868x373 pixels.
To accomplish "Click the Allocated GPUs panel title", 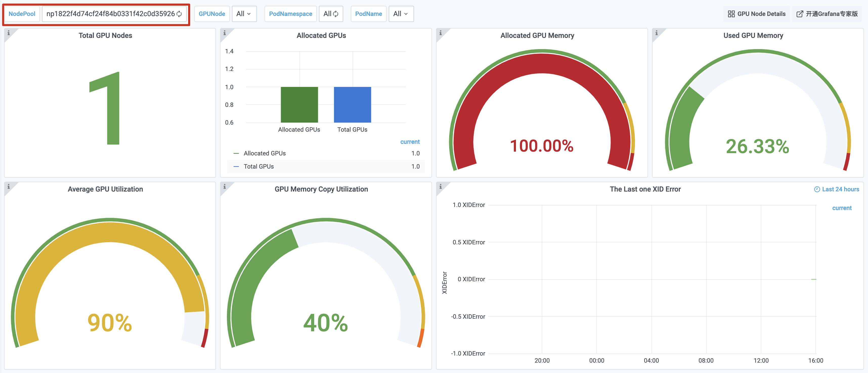I will point(321,35).
